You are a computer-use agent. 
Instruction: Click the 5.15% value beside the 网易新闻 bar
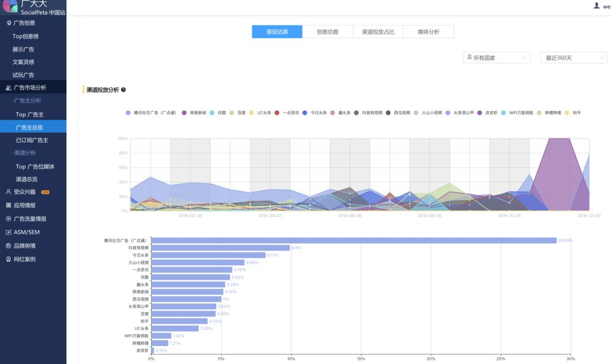(231, 292)
